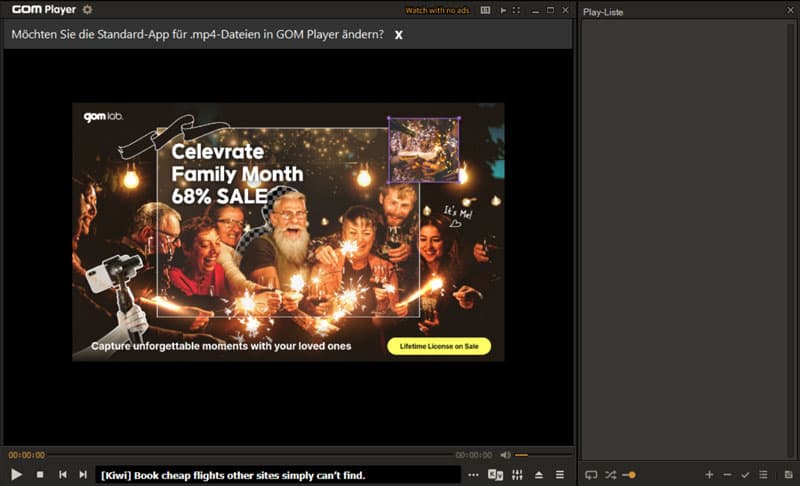Toggle the orange playlist switch

(x=629, y=475)
